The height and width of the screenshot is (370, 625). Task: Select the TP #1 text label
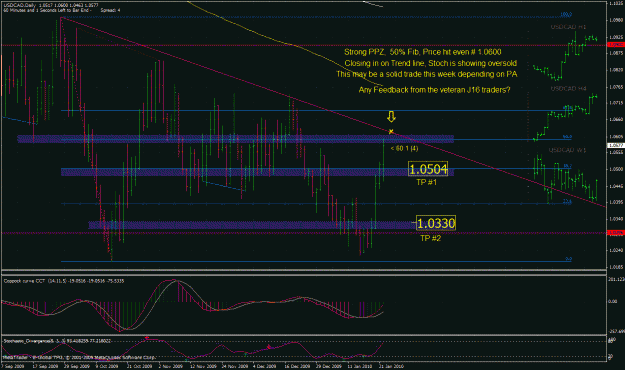[x=426, y=182]
